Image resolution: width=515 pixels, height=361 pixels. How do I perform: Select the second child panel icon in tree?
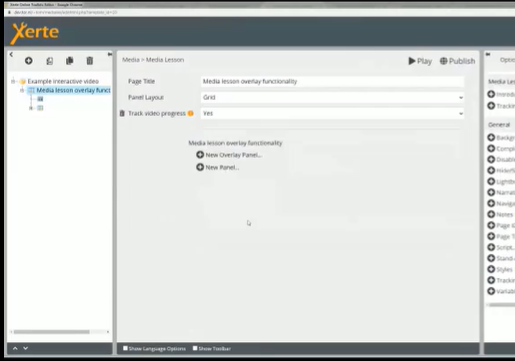coord(40,108)
